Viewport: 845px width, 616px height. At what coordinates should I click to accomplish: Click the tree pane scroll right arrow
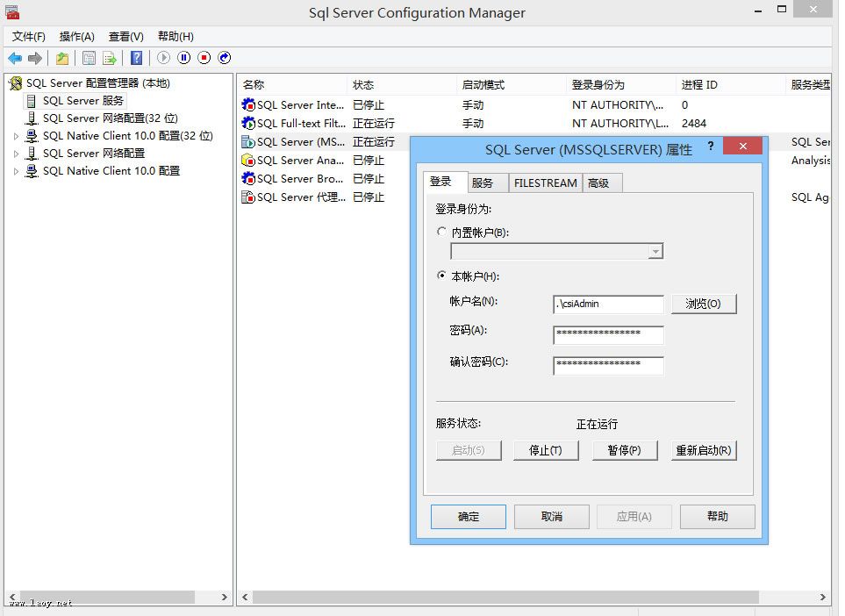coord(225,598)
